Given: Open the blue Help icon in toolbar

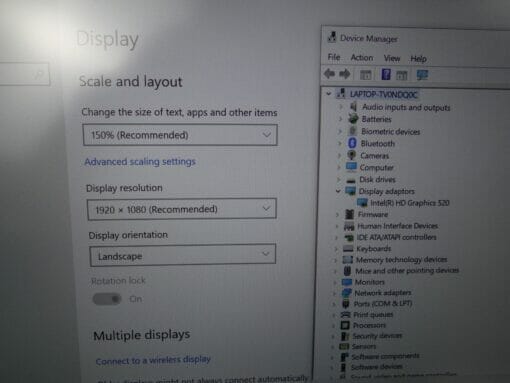Looking at the screenshot, I should tap(386, 74).
